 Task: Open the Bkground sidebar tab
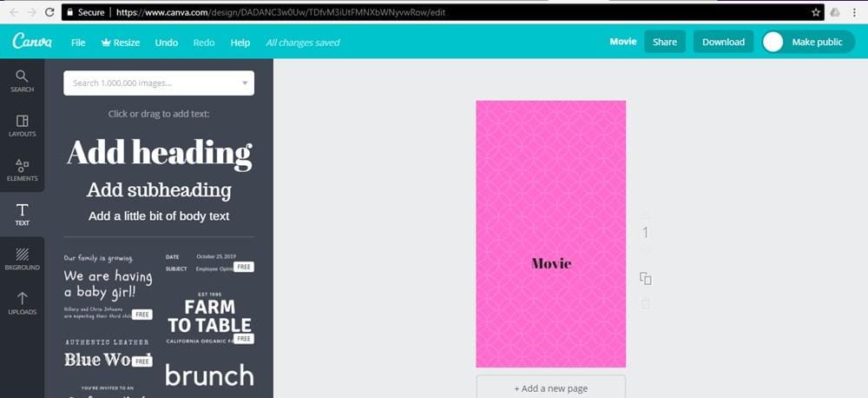point(23,259)
